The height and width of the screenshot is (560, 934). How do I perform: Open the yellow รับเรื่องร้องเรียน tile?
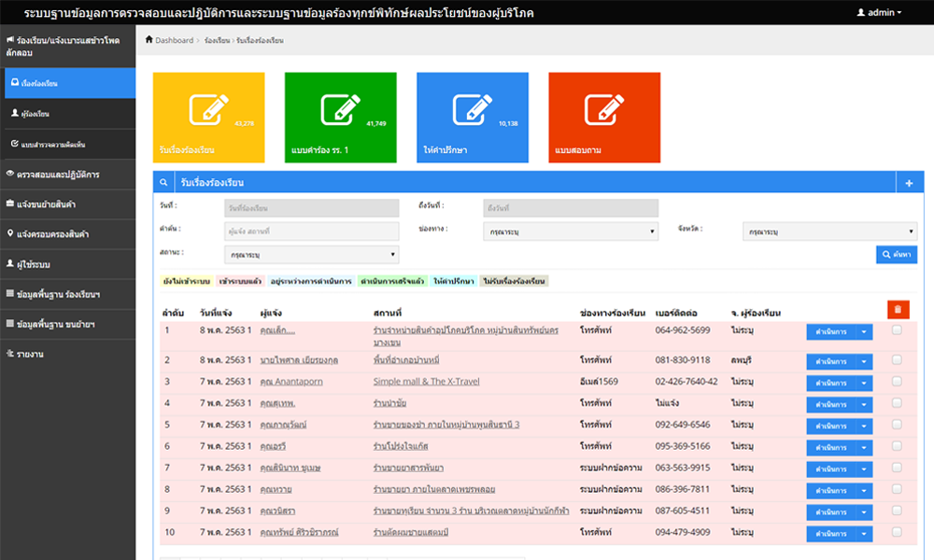209,118
